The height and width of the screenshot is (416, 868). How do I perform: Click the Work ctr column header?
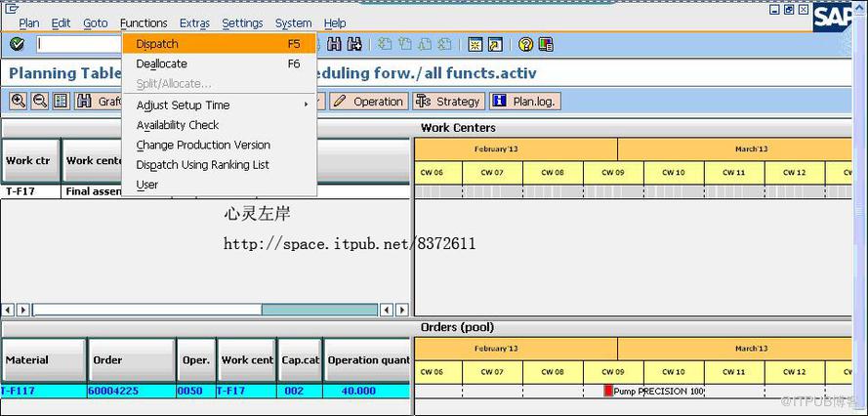pos(31,161)
